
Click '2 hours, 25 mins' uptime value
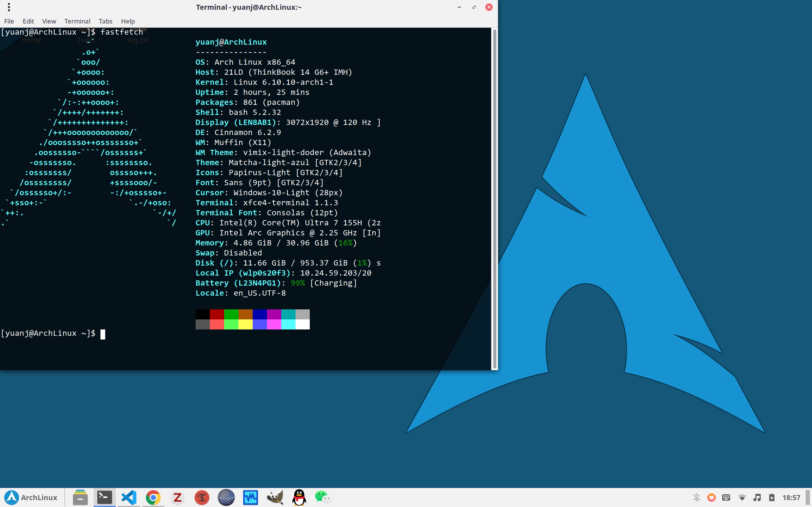[x=271, y=92]
